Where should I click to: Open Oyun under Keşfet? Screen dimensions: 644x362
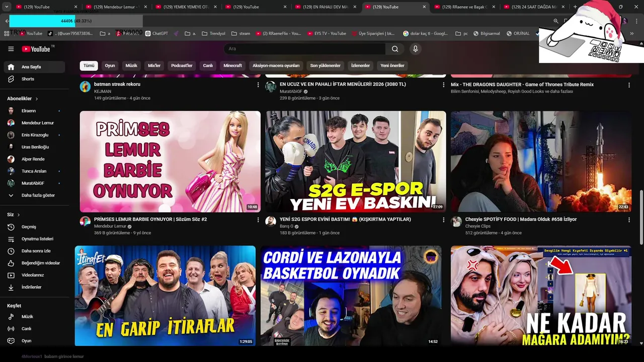[34, 341]
